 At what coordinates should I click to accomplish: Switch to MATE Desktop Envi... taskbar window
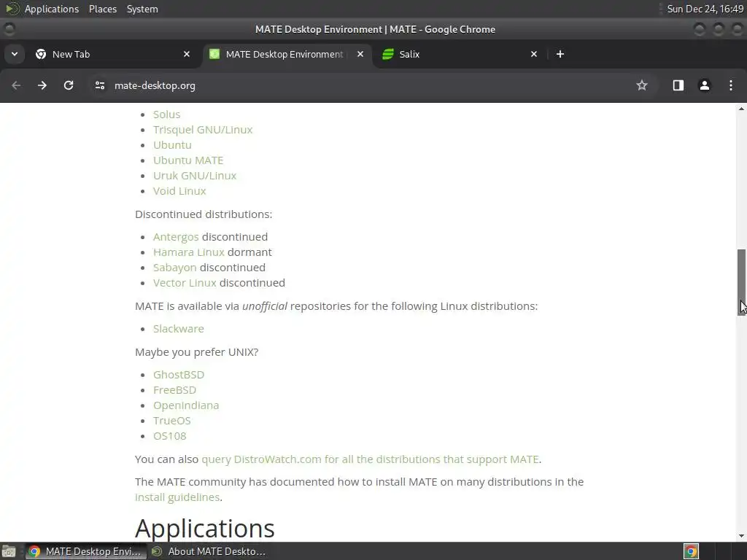[86, 551]
